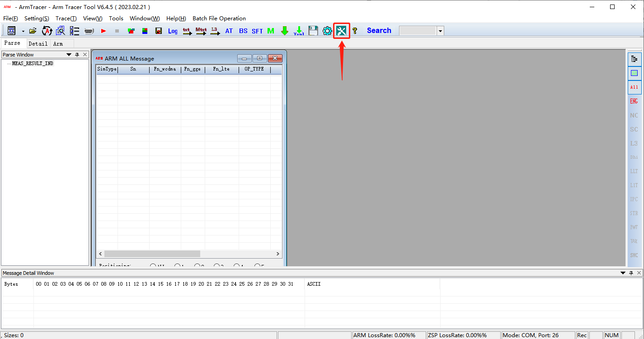The height and width of the screenshot is (339, 644).
Task: Click the AT command toolbar icon
Action: (229, 31)
